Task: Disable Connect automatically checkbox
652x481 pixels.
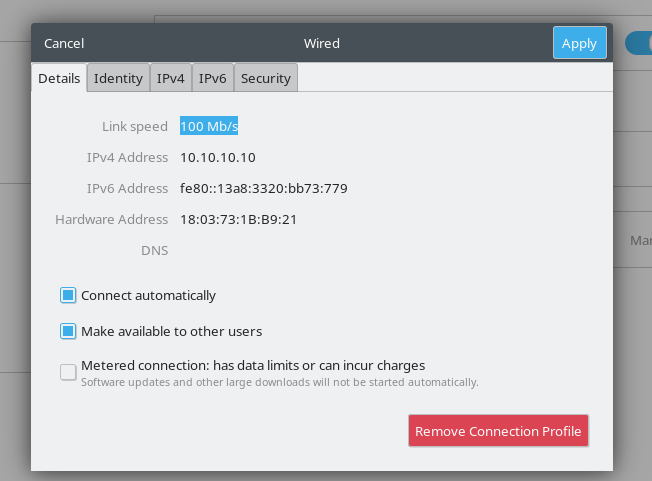Action: [x=68, y=295]
